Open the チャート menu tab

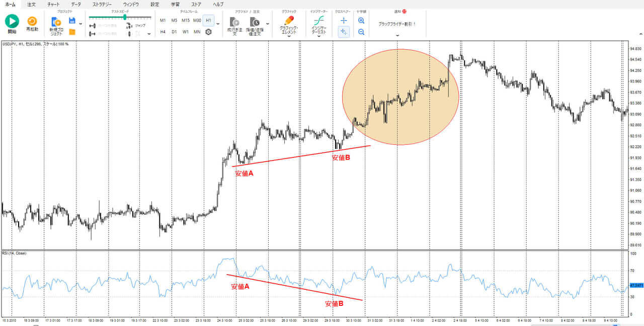(x=53, y=4)
